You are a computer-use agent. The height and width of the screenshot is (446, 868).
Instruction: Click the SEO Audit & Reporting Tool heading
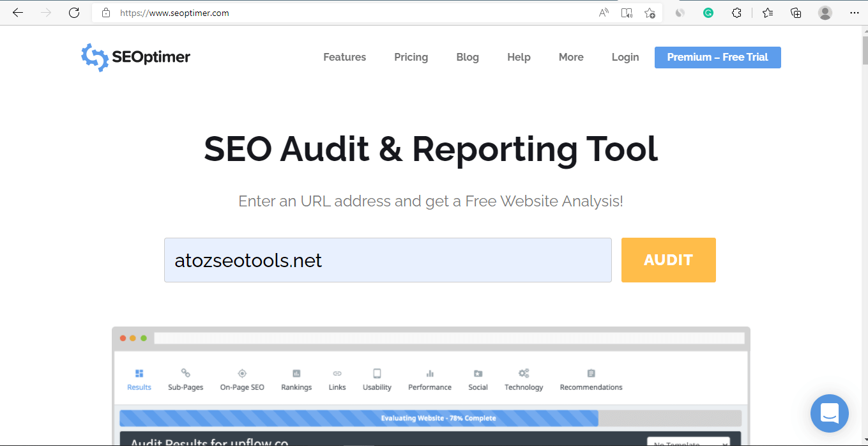pyautogui.click(x=431, y=149)
